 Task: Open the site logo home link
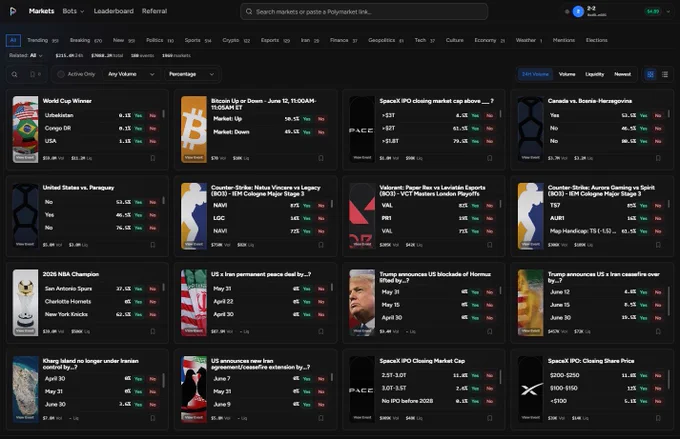coord(13,11)
